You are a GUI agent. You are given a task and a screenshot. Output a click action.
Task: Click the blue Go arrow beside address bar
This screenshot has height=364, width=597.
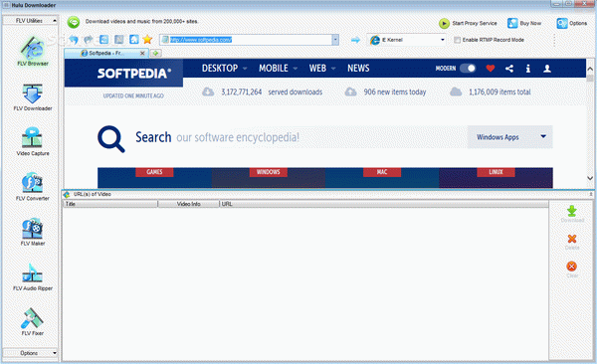point(355,40)
